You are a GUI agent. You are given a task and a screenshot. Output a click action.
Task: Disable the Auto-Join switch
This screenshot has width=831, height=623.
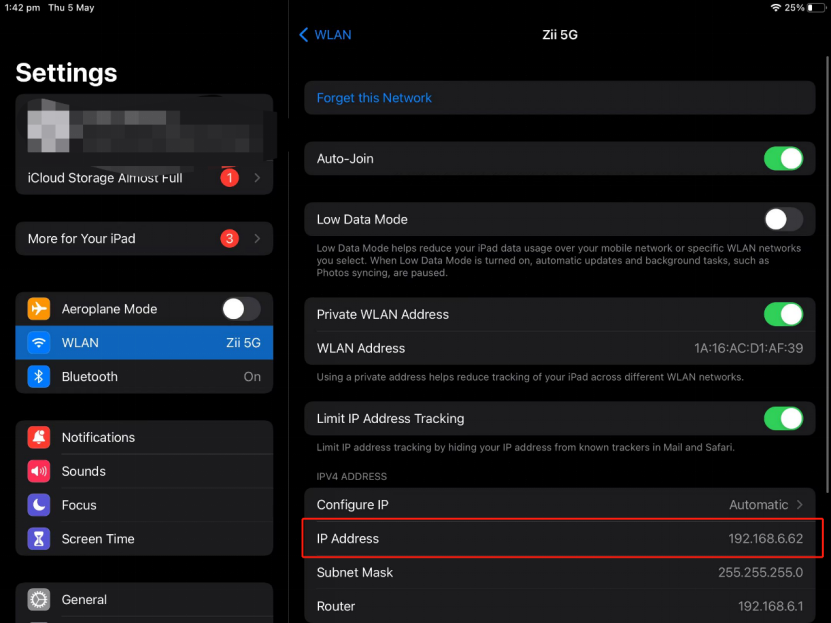pyautogui.click(x=783, y=159)
